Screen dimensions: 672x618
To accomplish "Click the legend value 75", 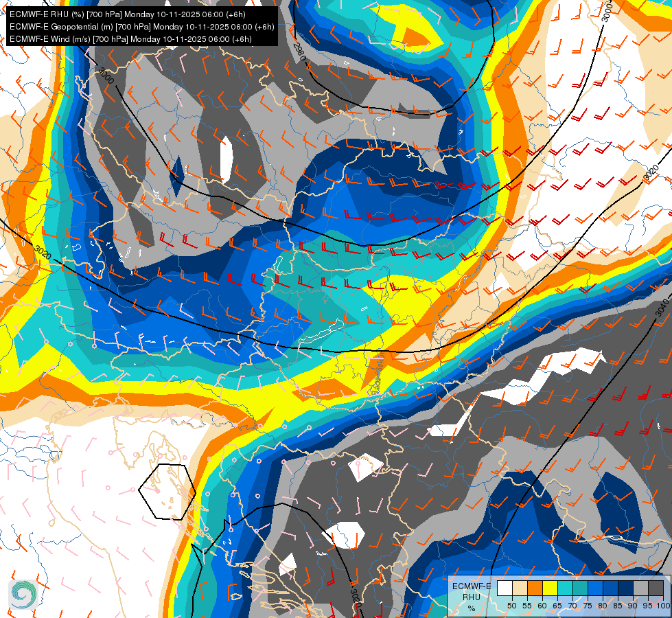I will point(588,606).
